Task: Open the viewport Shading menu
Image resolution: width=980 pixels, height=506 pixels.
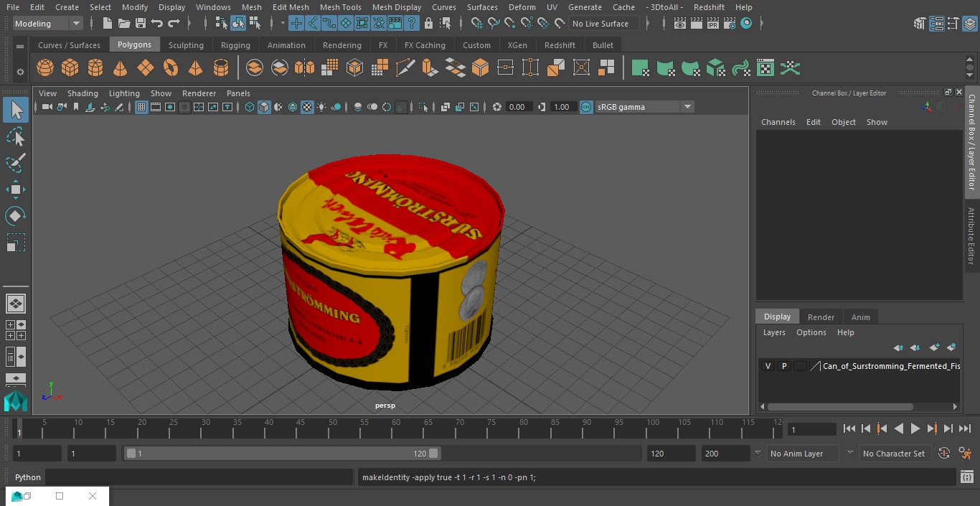Action: [x=83, y=93]
